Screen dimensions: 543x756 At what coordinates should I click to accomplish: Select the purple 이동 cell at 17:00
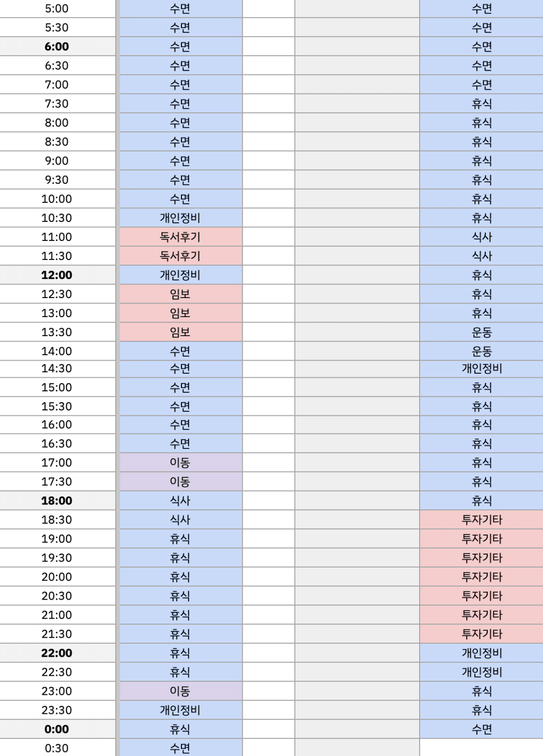180,462
